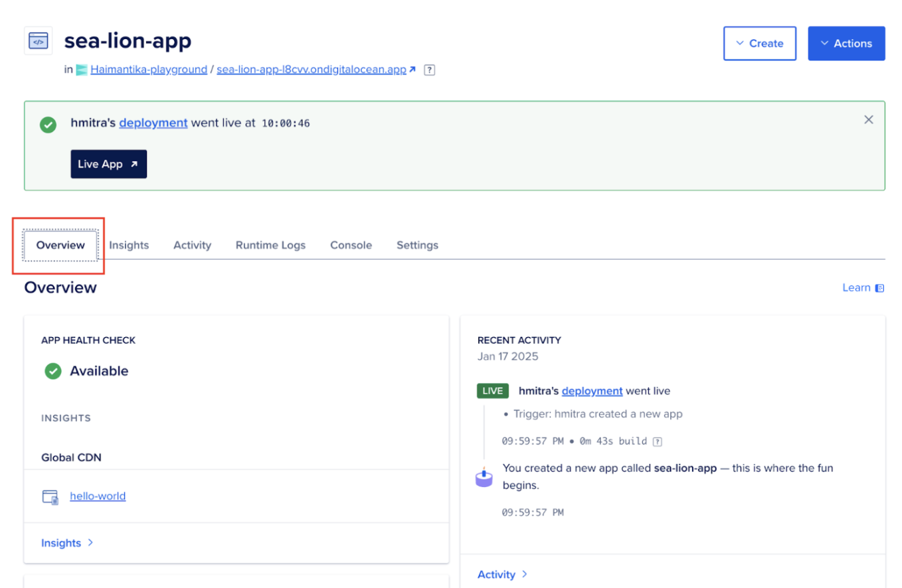Open the Actions dropdown button
This screenshot has width=902, height=588.
pyautogui.click(x=846, y=43)
